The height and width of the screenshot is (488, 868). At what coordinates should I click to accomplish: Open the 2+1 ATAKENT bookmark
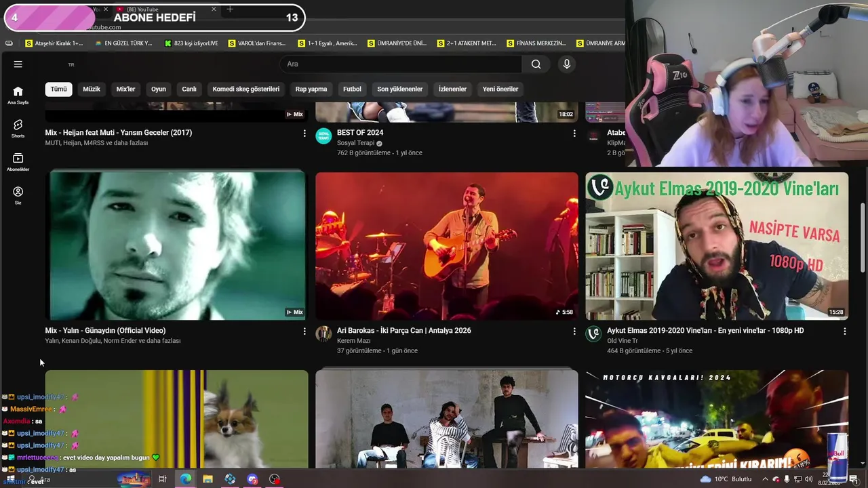click(466, 43)
